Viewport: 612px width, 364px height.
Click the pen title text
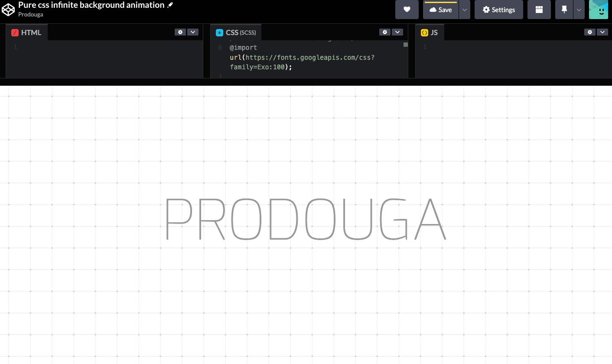point(91,5)
